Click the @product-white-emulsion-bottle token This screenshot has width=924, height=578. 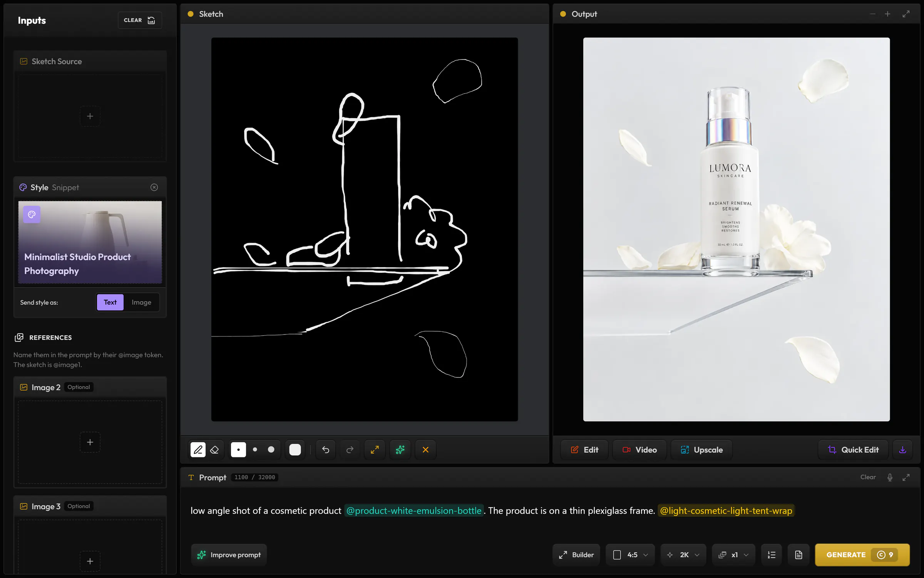(414, 511)
